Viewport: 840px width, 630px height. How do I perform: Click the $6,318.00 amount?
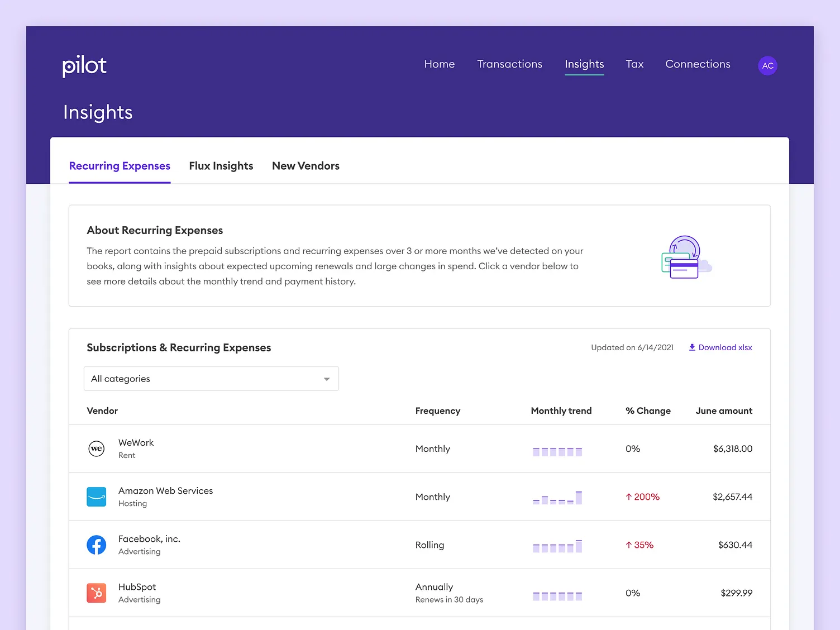pos(733,448)
